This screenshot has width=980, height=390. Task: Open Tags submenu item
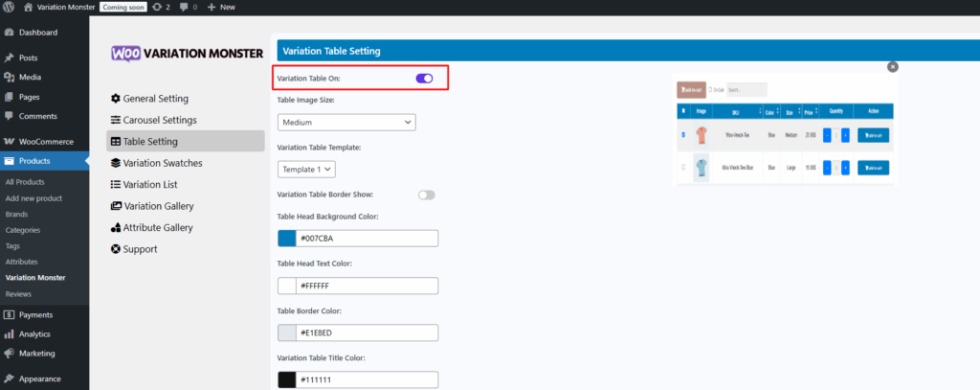coord(12,246)
